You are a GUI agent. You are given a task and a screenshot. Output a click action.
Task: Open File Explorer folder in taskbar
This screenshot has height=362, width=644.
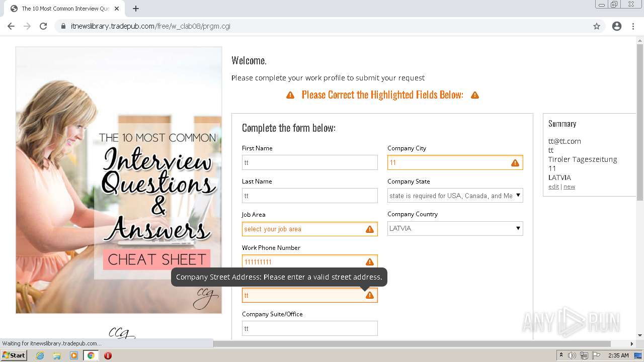tap(57, 355)
